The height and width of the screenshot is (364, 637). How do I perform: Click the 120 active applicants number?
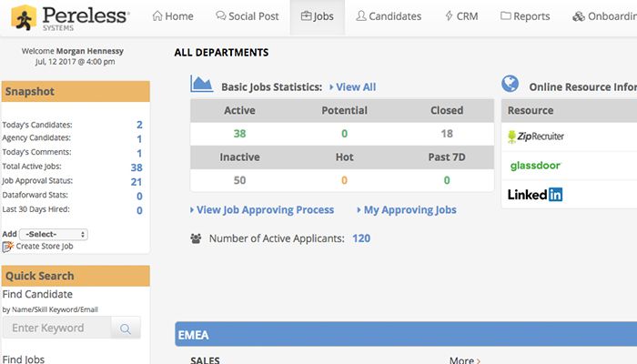(361, 238)
